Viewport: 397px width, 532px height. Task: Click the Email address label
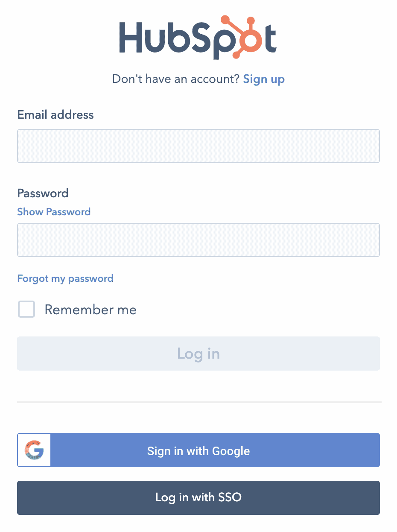[x=55, y=114]
